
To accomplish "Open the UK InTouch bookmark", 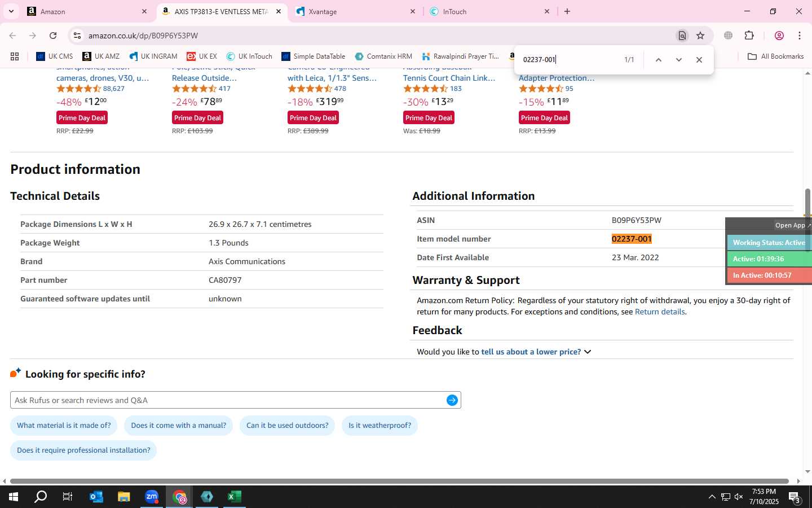I will [x=249, y=56].
